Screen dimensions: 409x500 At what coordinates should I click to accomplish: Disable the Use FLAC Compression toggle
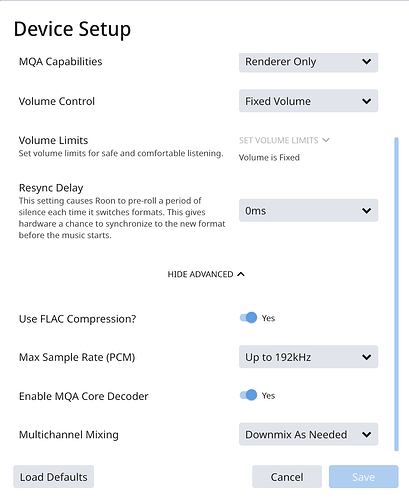pos(248,318)
